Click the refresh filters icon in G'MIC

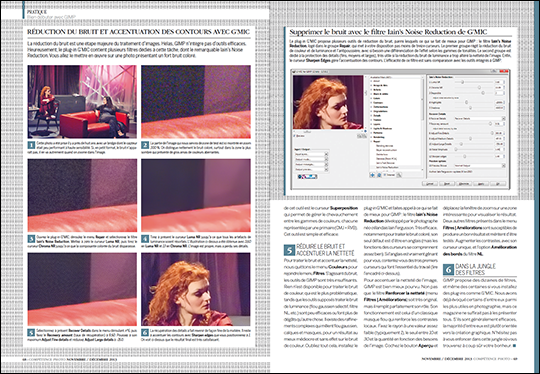click(379, 175)
